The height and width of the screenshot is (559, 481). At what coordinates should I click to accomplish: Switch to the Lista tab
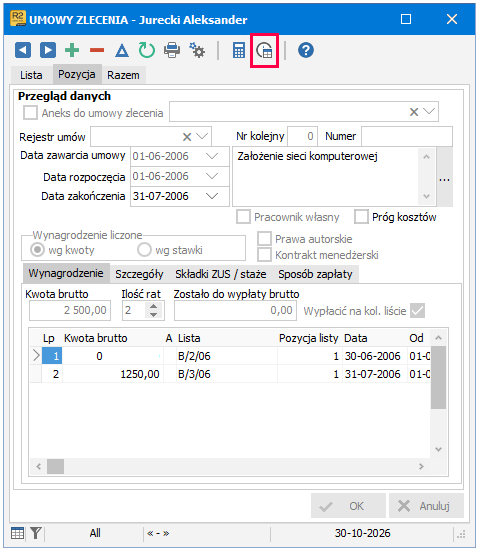tap(31, 75)
